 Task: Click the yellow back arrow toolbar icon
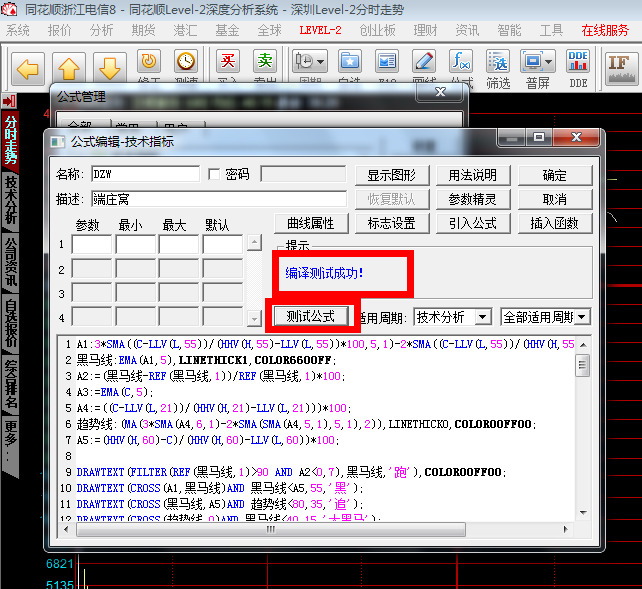tap(28, 67)
